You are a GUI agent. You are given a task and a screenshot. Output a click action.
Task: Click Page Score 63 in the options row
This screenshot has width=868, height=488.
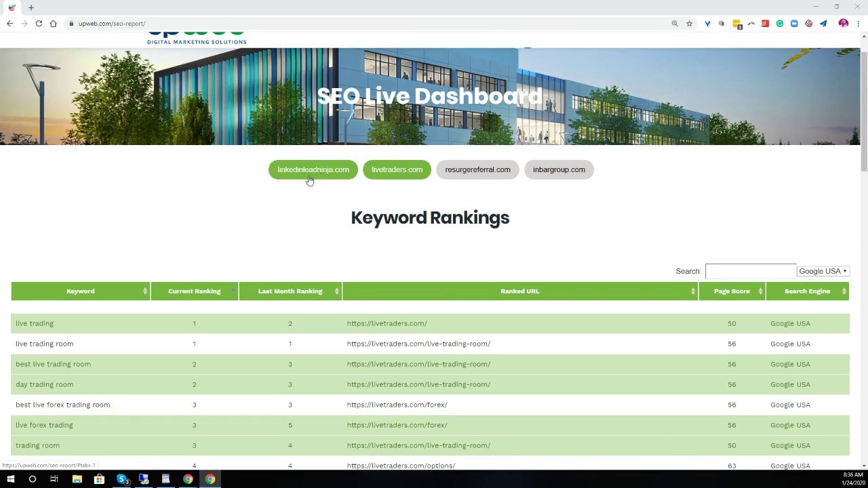click(x=732, y=466)
